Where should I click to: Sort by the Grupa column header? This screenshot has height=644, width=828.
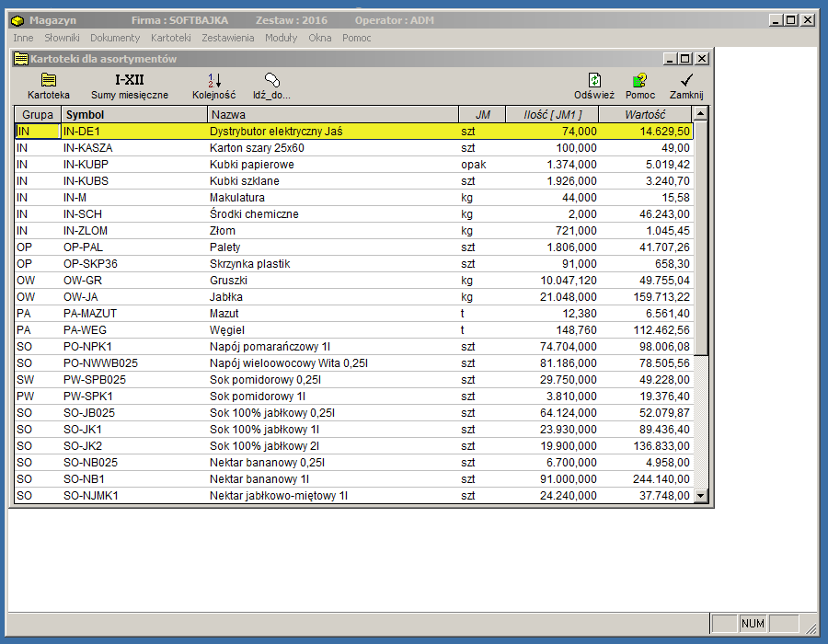point(38,115)
